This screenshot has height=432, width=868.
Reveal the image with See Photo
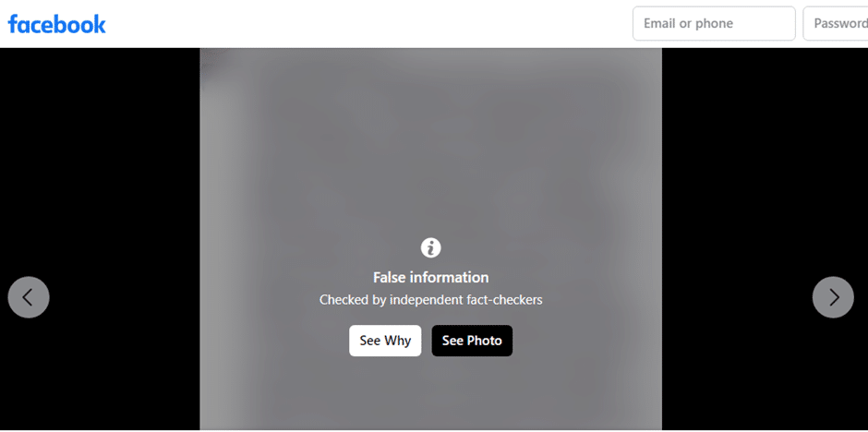472,341
